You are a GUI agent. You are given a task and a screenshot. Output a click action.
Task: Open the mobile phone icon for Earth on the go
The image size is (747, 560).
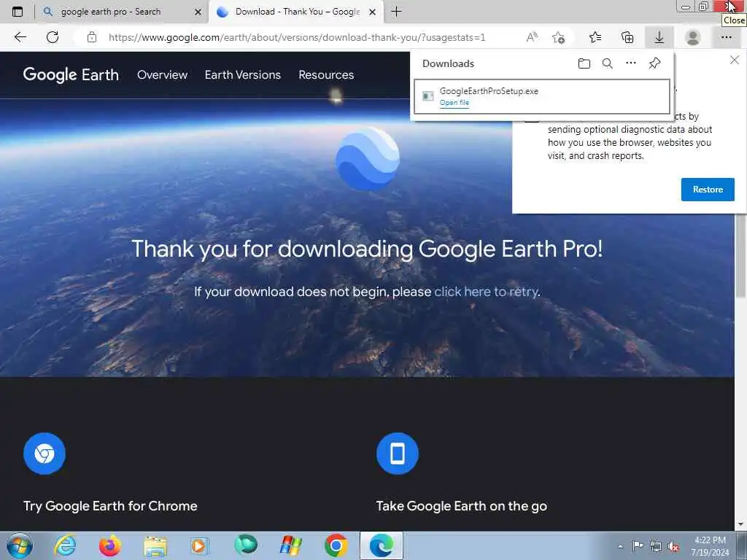point(398,454)
